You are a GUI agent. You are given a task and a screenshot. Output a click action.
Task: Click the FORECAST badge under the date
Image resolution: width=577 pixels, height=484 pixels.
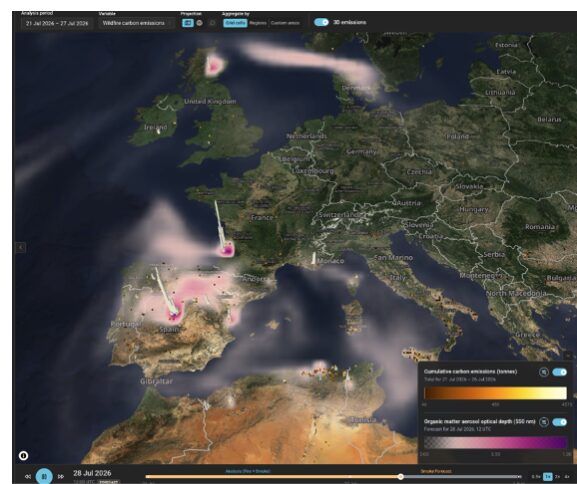pyautogui.click(x=109, y=481)
